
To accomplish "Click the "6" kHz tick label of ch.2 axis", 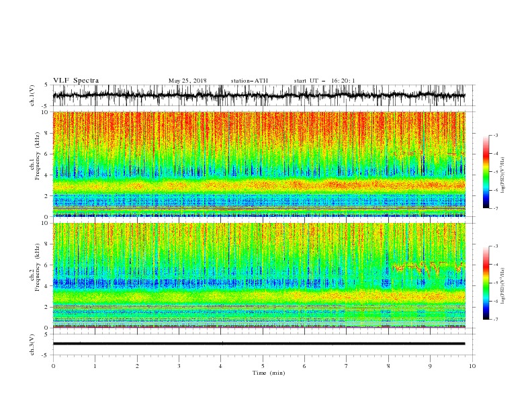I will tap(48, 265).
